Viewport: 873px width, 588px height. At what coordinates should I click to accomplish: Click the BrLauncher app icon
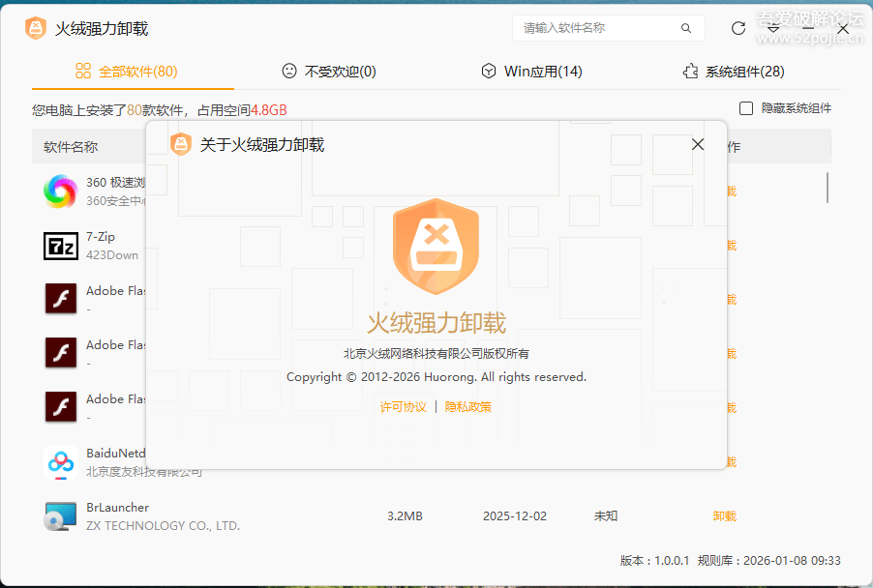pos(62,515)
